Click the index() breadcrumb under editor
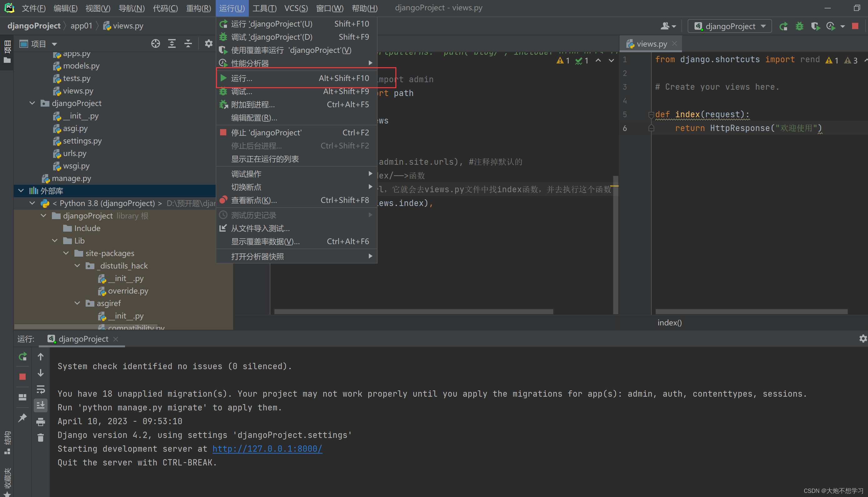Image resolution: width=868 pixels, height=497 pixels. click(669, 323)
